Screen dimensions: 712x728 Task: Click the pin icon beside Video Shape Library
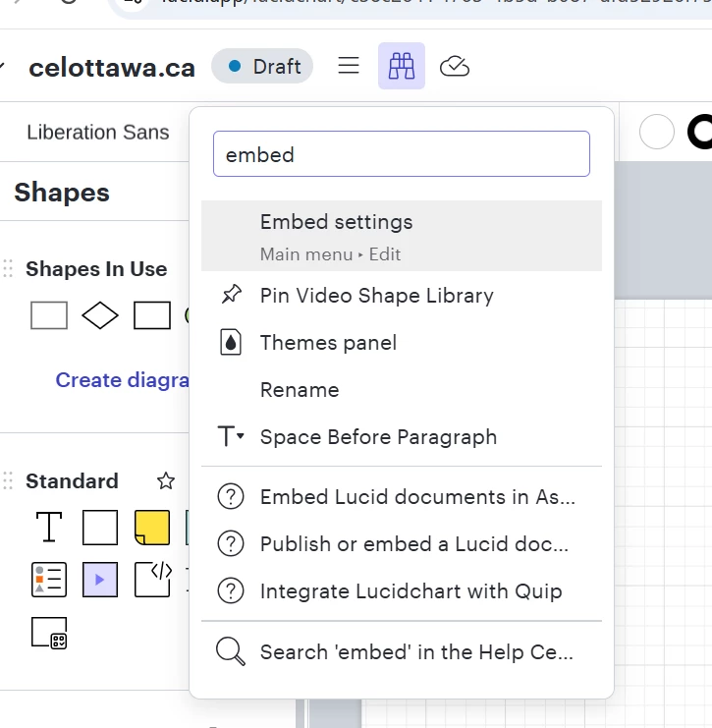[x=231, y=295]
